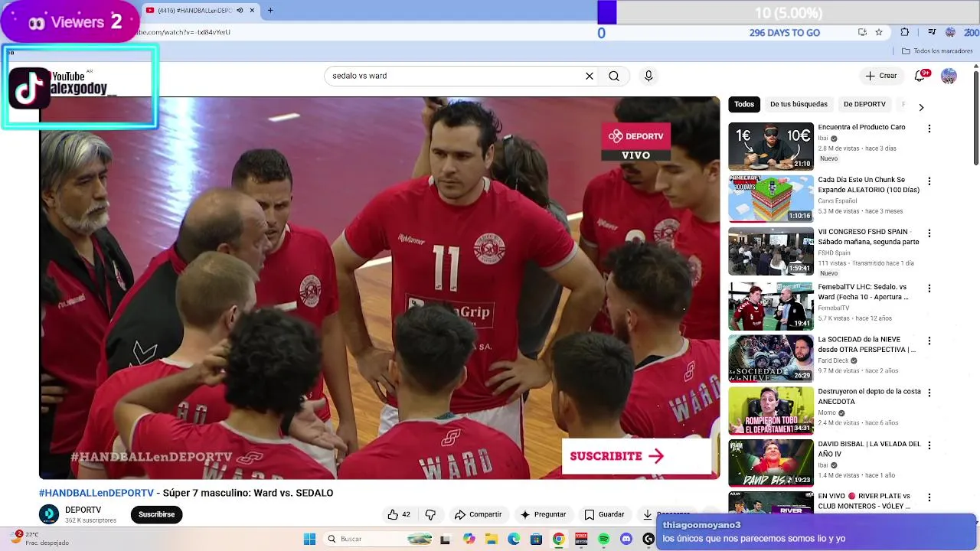The width and height of the screenshot is (980, 551).
Task: Click the magnifier search button
Action: click(x=614, y=76)
